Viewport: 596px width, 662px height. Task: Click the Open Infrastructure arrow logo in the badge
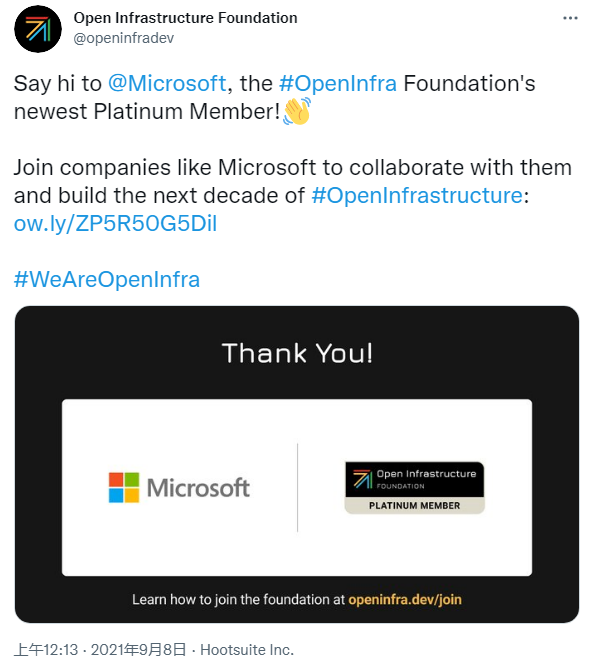pos(362,479)
